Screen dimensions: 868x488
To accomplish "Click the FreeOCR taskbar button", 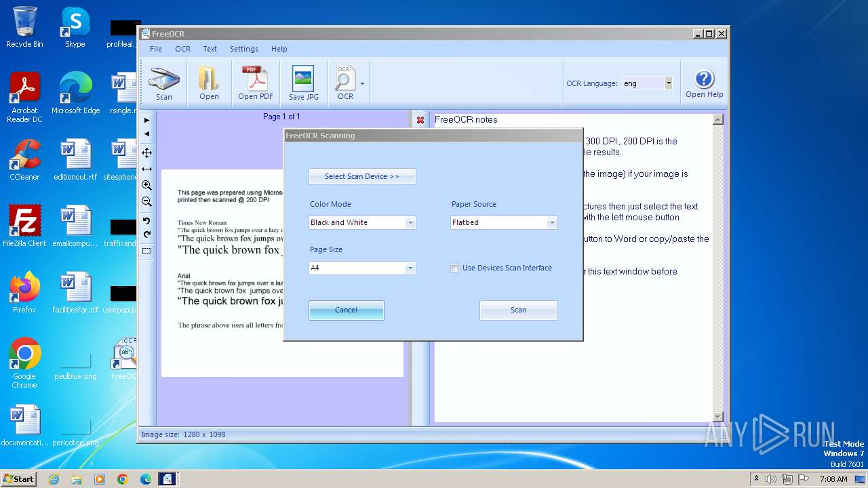I will click(x=167, y=479).
